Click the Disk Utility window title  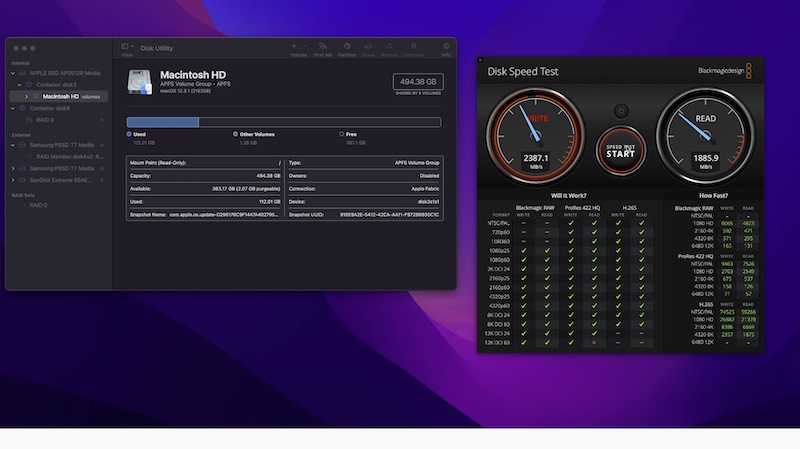pos(157,48)
